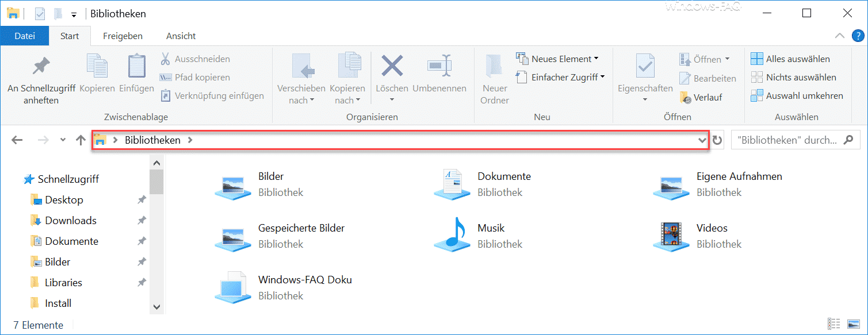Click Verknüpfung einfügen command
Viewport: 868px width, 335px height.
pyautogui.click(x=212, y=95)
